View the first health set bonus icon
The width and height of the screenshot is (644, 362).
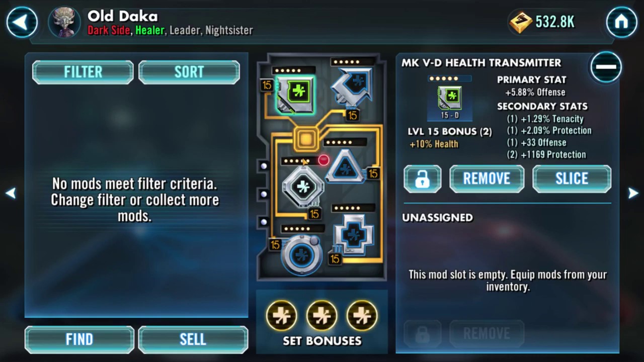point(281,316)
